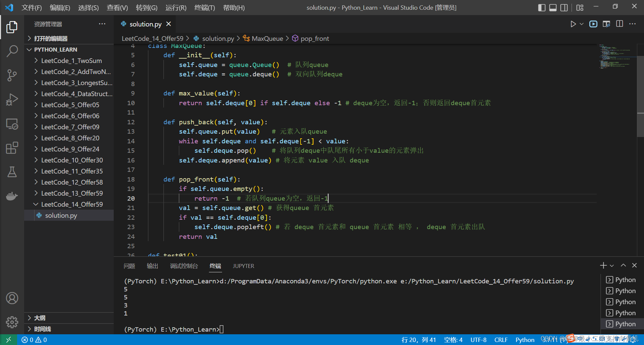The image size is (644, 345).
Task: Select the last Python terminal in list
Action: (622, 324)
